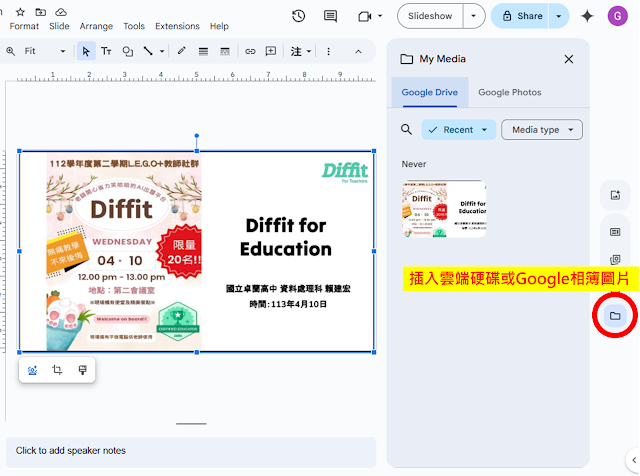
Task: Click the speaker notes divider handle
Action: (191, 424)
